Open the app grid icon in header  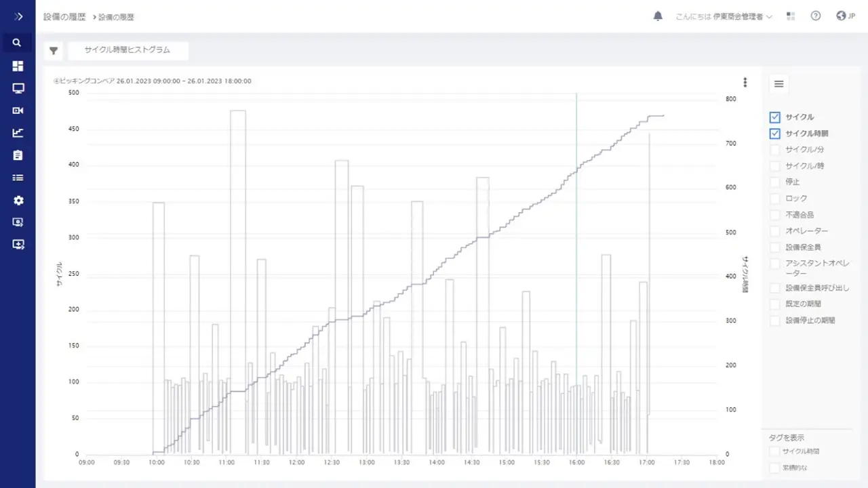coord(791,16)
